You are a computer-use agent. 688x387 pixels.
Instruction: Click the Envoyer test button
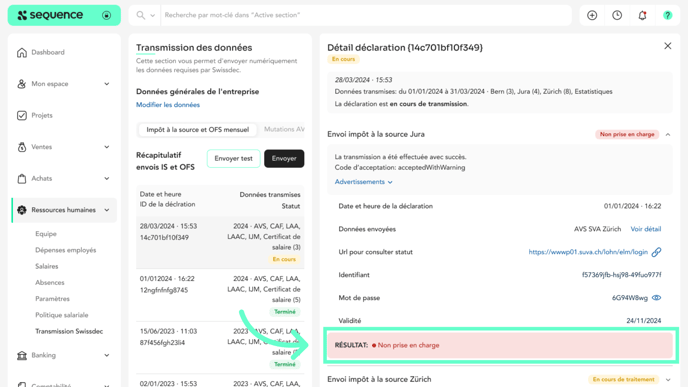pyautogui.click(x=233, y=158)
